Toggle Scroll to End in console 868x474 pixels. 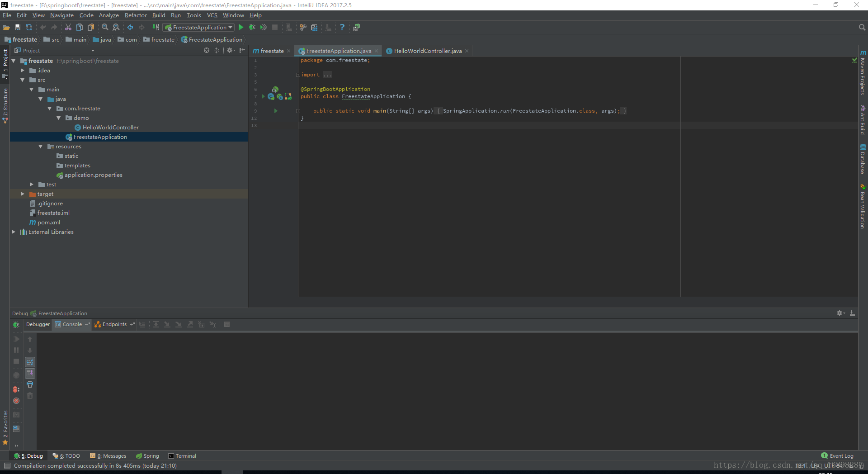tap(30, 373)
